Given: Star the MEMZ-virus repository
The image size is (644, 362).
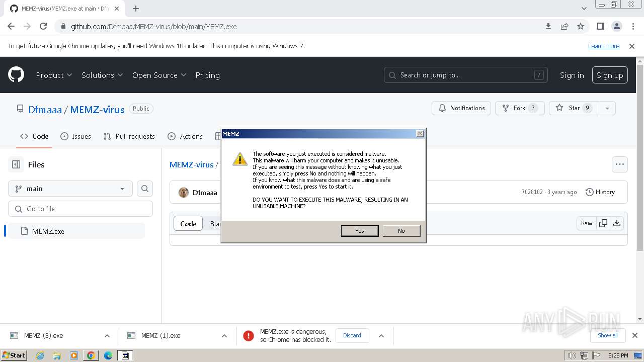Looking at the screenshot, I should (x=574, y=108).
